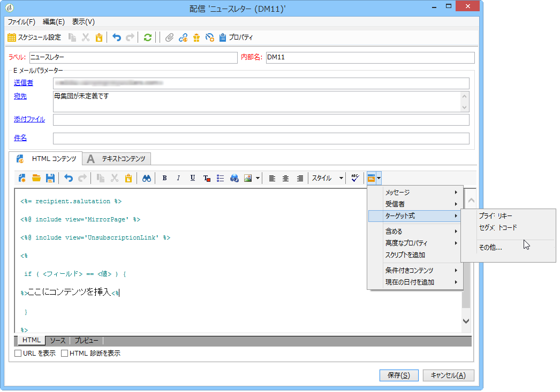Toggle underline formatting
Viewport: 560px width, 392px height.
click(x=193, y=178)
